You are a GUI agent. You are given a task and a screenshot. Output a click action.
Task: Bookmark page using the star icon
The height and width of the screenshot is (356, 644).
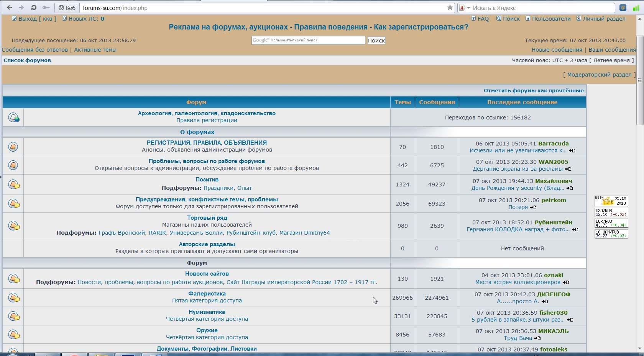(450, 8)
